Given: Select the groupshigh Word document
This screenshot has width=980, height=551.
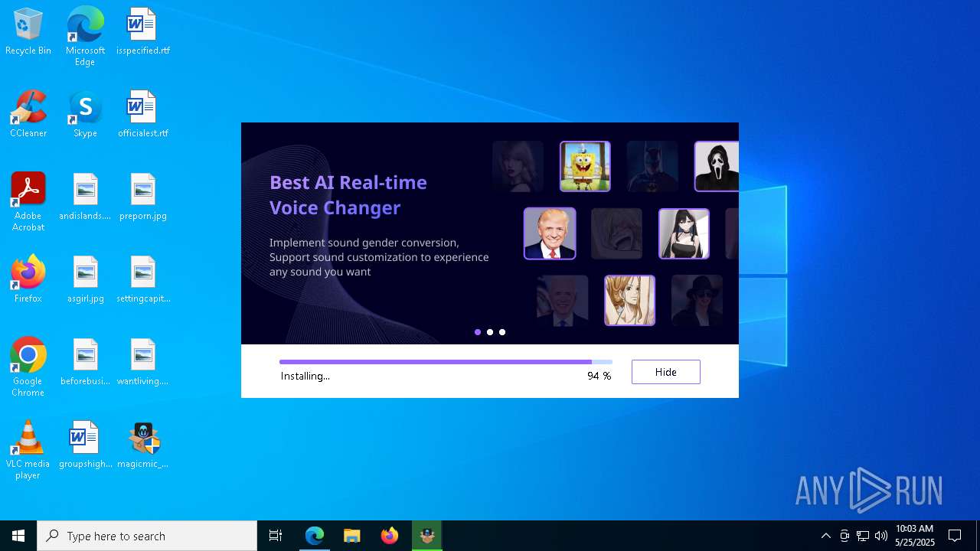Looking at the screenshot, I should point(85,445).
